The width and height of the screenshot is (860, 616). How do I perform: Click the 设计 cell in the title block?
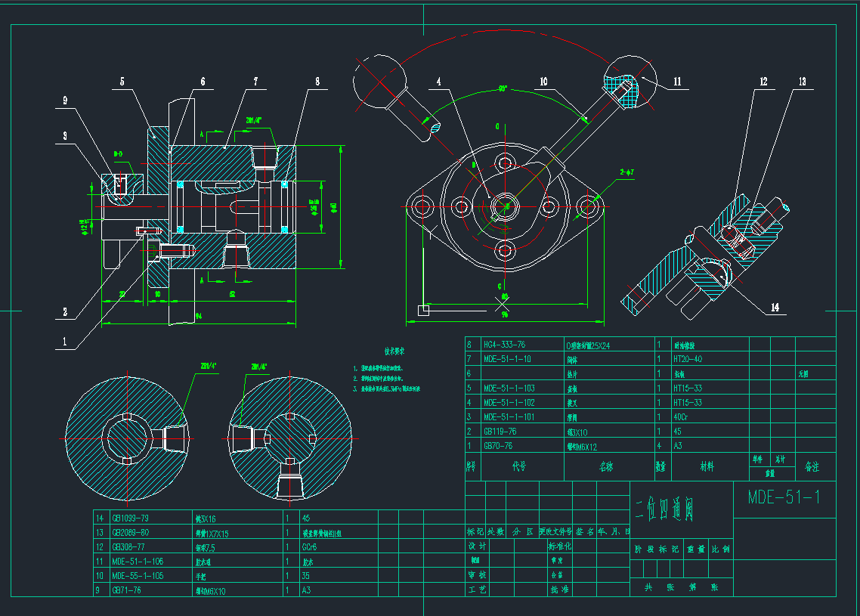(x=477, y=546)
